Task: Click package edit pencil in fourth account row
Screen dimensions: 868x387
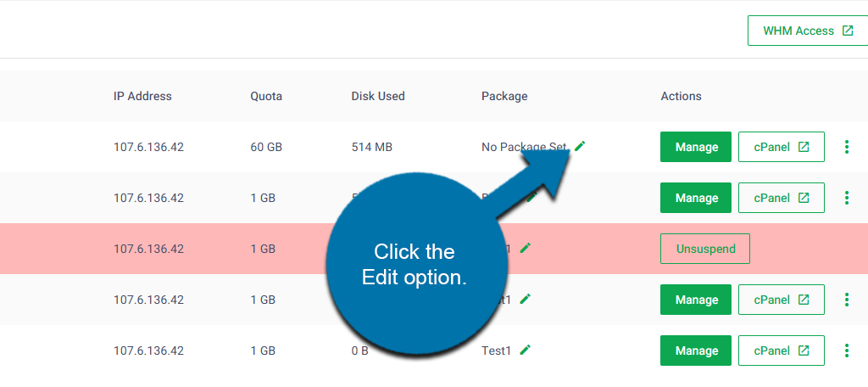Action: (x=526, y=299)
